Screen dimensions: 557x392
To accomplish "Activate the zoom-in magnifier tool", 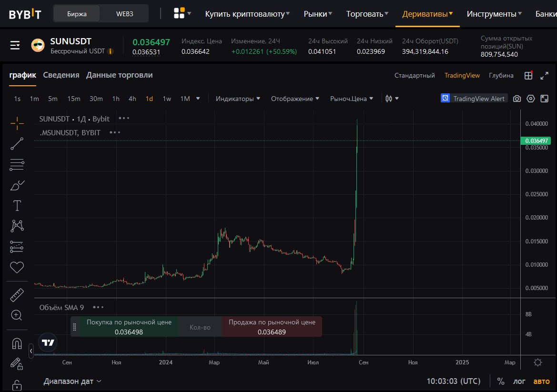I will click(17, 315).
